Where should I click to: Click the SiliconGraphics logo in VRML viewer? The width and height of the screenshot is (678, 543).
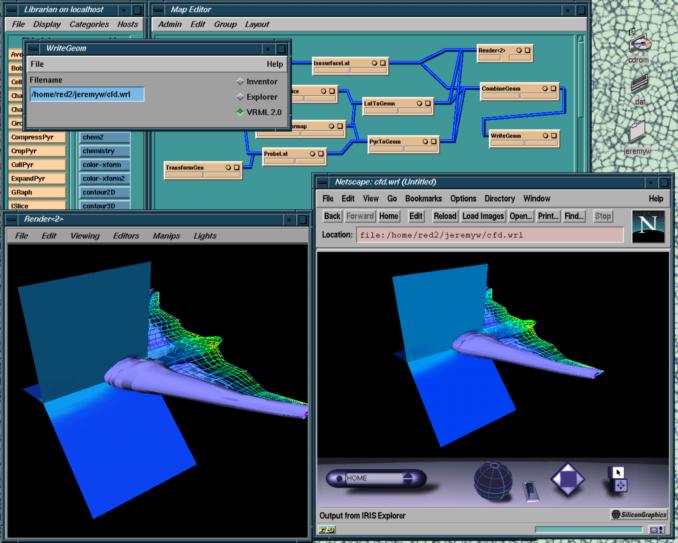point(637,515)
